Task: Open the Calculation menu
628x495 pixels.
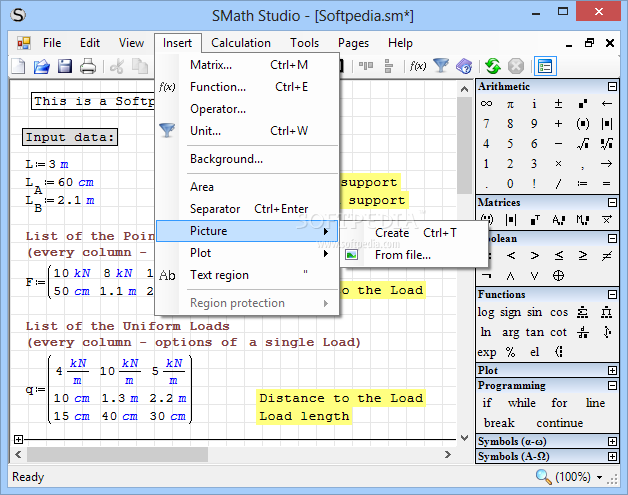Action: point(241,43)
